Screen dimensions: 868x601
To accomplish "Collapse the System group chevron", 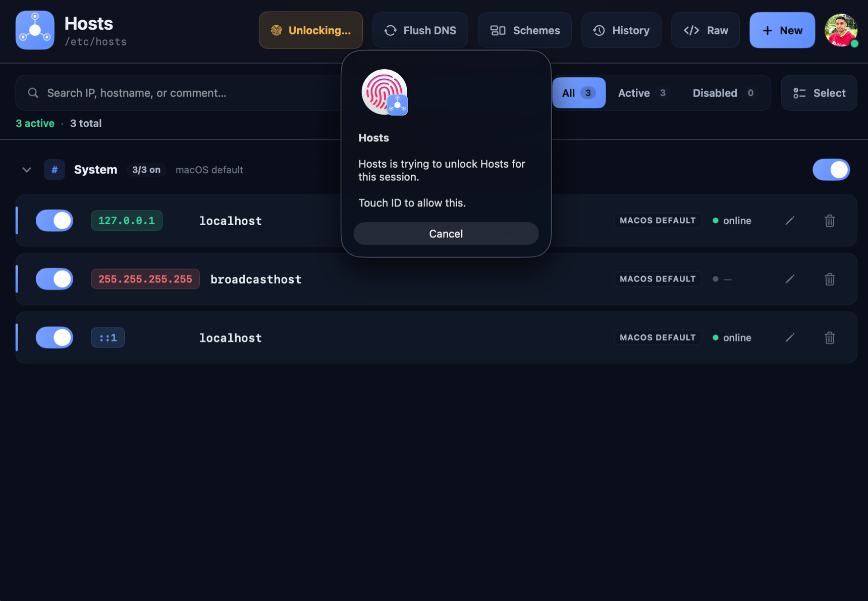I will click(x=27, y=170).
